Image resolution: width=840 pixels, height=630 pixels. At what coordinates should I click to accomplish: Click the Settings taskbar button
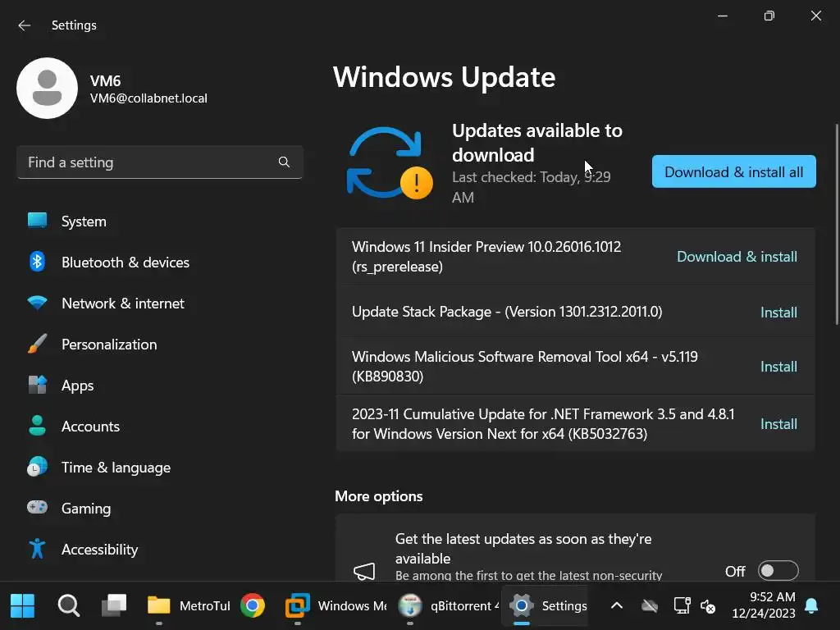[546, 606]
